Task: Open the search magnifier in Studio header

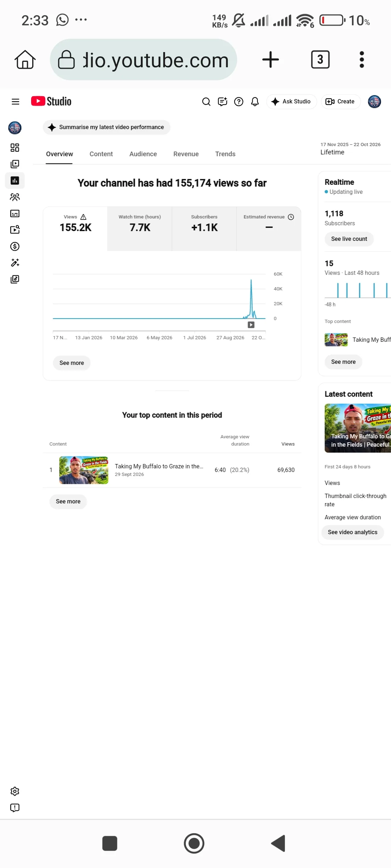Action: click(206, 102)
